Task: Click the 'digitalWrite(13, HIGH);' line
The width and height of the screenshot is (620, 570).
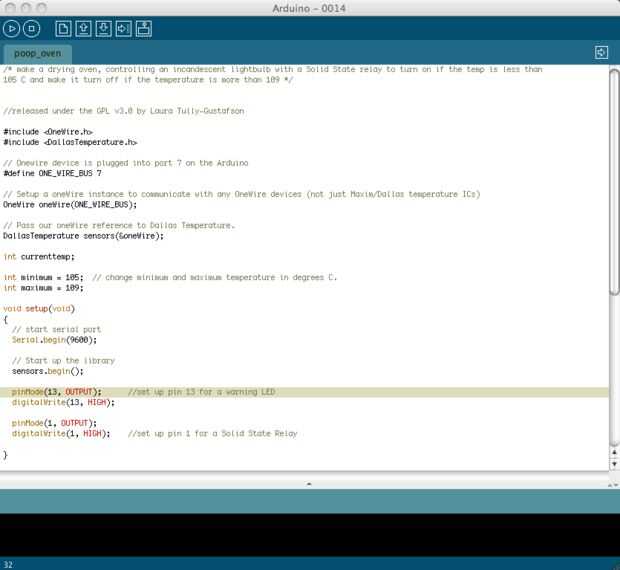Action: (63, 402)
